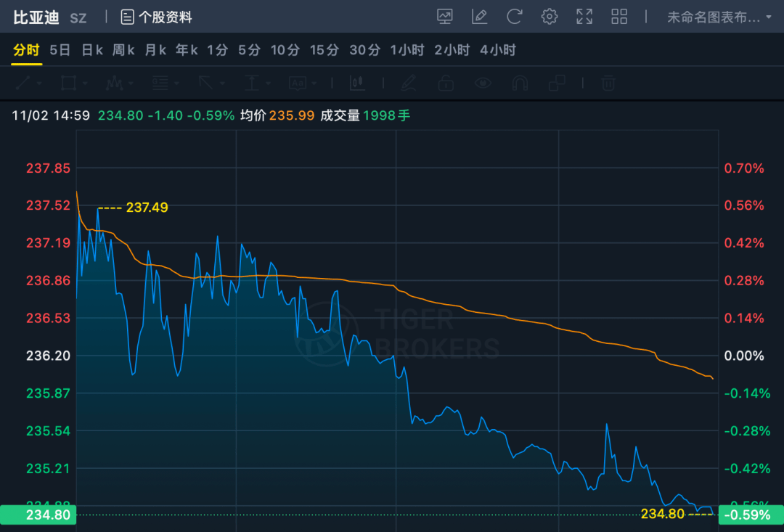784x532 pixels.
Task: Switch to the 10分 interval tab
Action: pos(285,50)
